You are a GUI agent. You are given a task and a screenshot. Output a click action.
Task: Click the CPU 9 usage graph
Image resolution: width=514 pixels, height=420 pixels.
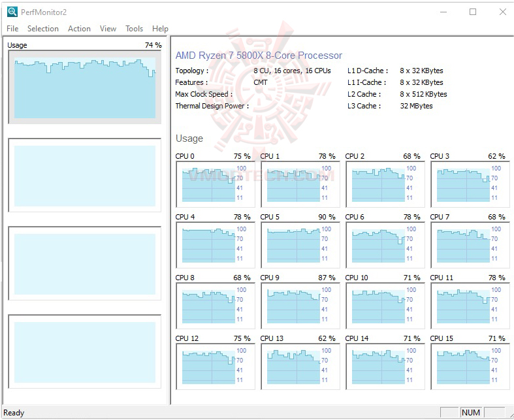tap(300, 306)
